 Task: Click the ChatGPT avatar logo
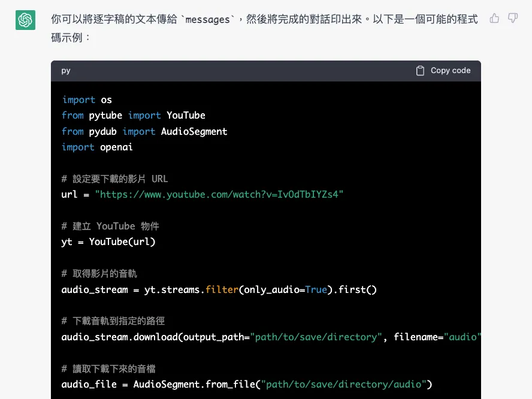point(25,20)
